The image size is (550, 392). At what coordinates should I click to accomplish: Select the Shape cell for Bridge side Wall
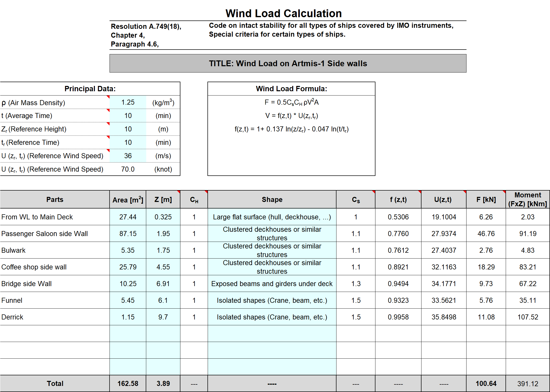click(x=272, y=284)
